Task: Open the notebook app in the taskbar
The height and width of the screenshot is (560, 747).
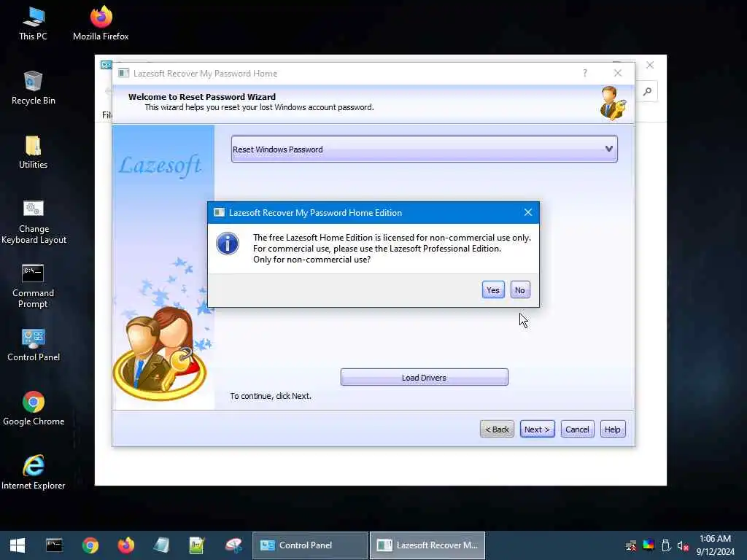Action: click(161, 545)
